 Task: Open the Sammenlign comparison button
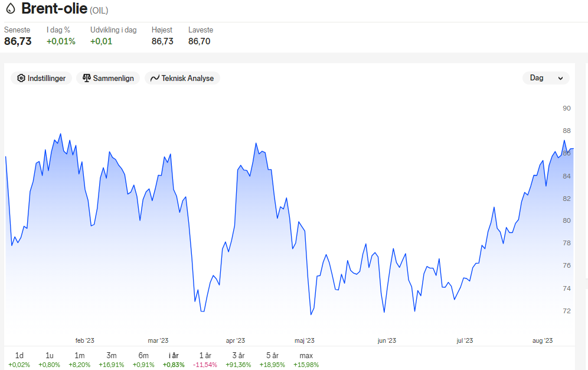click(108, 78)
